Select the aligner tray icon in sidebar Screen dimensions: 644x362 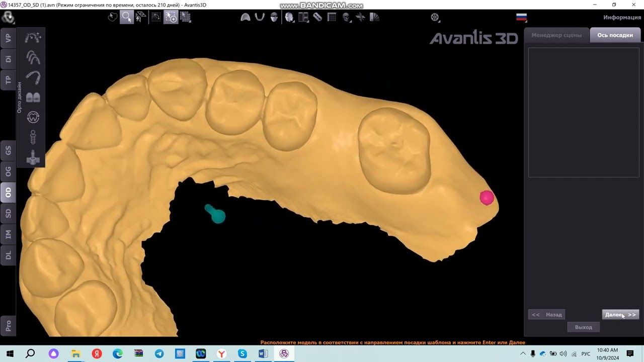click(33, 77)
